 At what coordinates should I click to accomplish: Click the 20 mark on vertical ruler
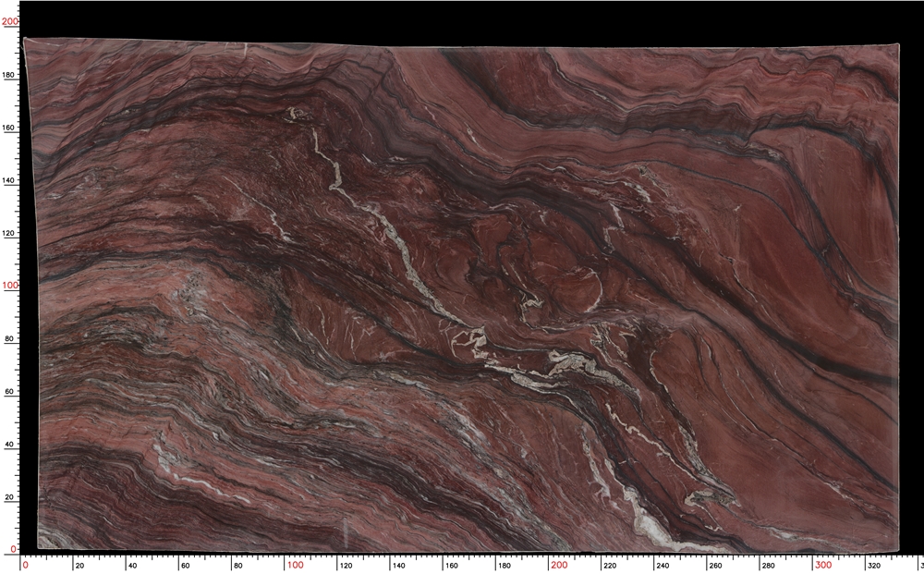pos(9,496)
